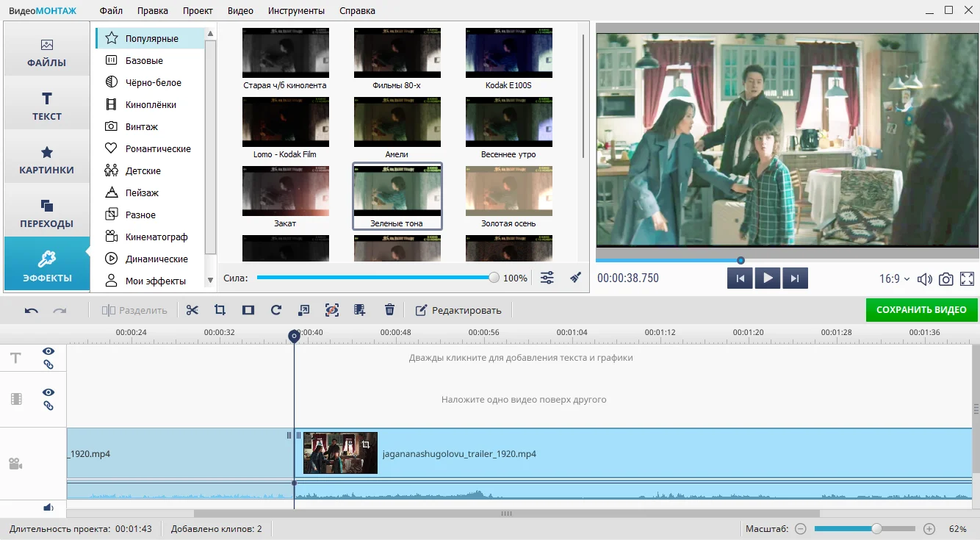Hide the overlay video track eye icon
The image size is (980, 540).
[48, 392]
